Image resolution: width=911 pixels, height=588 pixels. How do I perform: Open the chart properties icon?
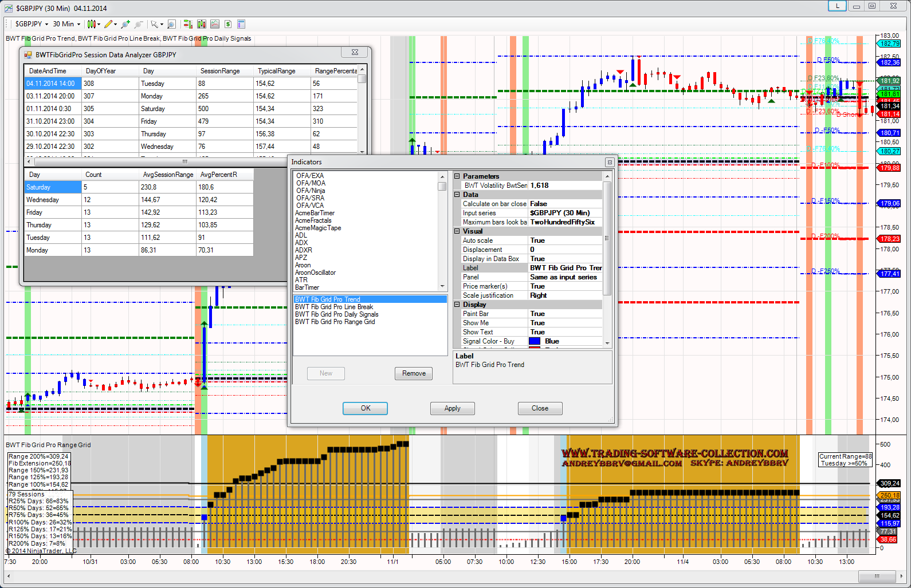coord(241,24)
